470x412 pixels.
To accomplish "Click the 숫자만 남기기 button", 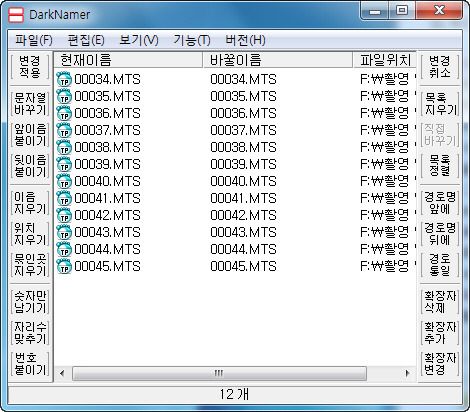I will pyautogui.click(x=30, y=302).
